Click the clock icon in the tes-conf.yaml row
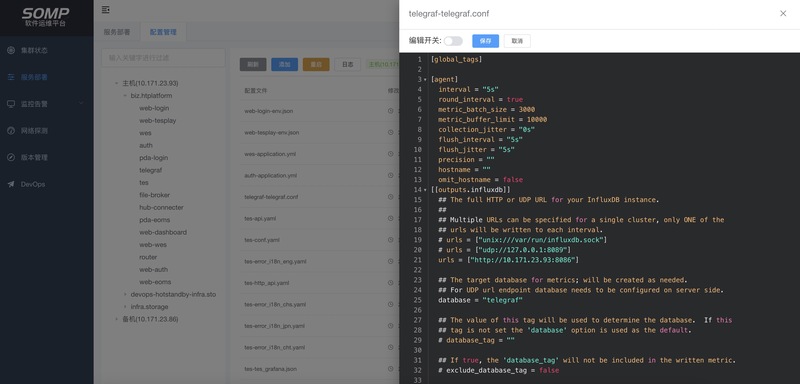Image resolution: width=800 pixels, height=384 pixels. click(391, 240)
